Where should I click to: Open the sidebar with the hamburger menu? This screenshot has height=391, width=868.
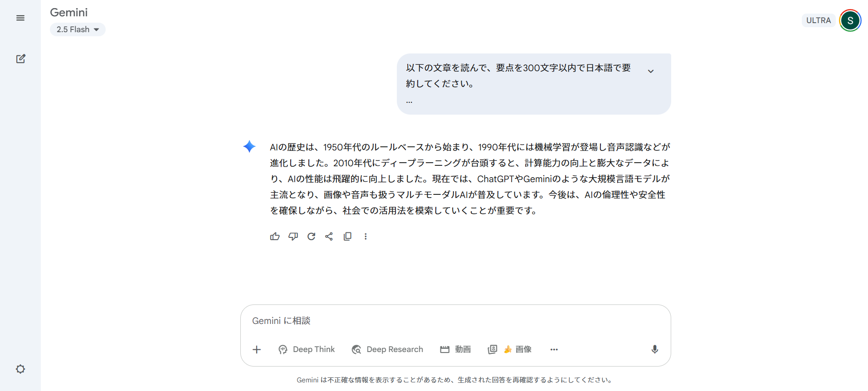coord(20,18)
